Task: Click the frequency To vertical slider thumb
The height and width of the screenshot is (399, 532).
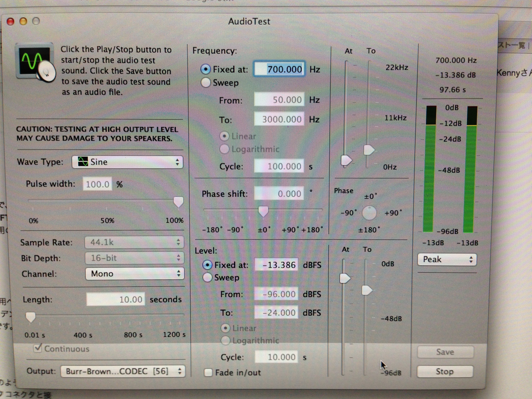Action: pos(369,150)
